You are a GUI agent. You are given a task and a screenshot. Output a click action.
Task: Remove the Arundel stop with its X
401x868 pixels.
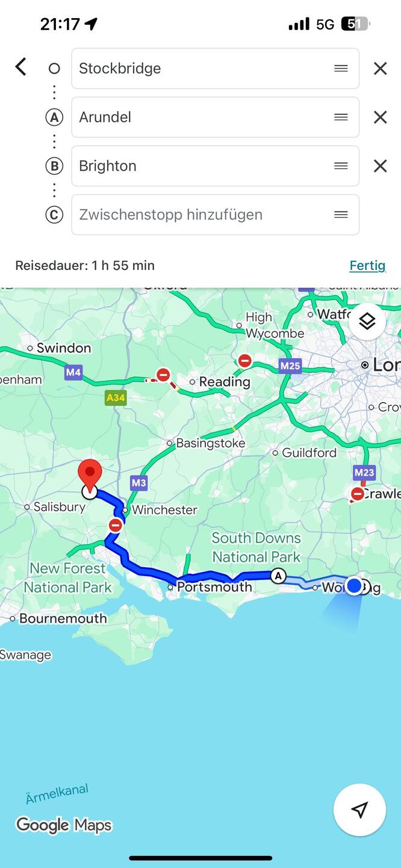tap(380, 117)
